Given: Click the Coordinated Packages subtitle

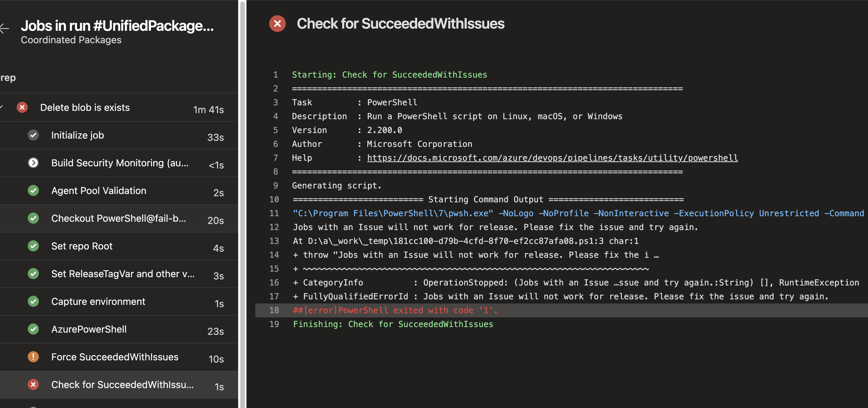Looking at the screenshot, I should [x=71, y=40].
